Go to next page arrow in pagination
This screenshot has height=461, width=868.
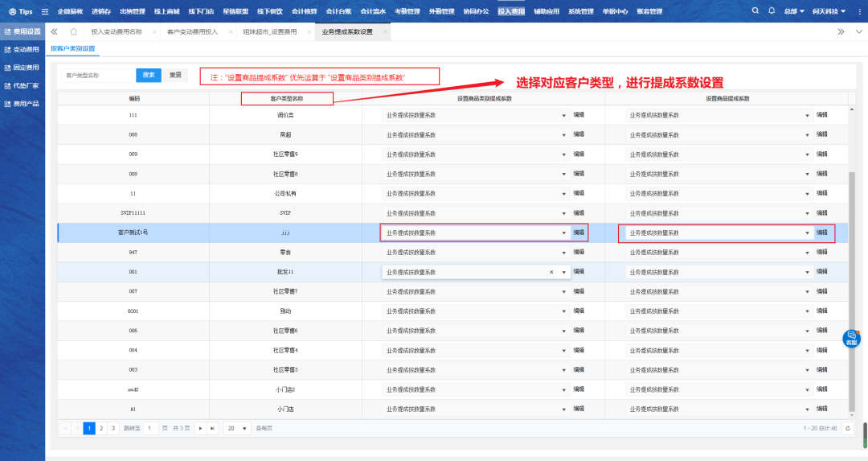click(x=201, y=428)
